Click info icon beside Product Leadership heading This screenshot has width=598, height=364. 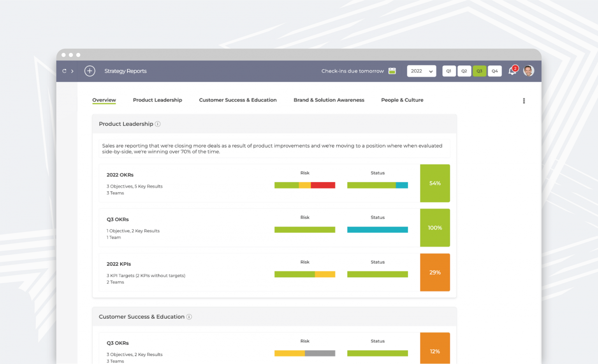point(158,124)
